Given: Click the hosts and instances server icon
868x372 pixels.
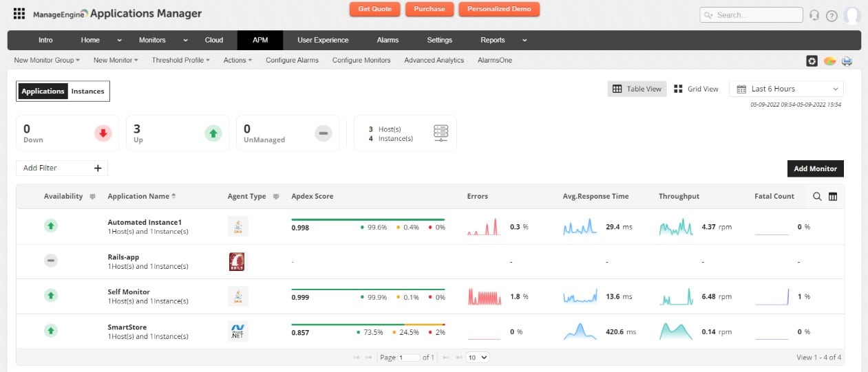Looking at the screenshot, I should [441, 133].
